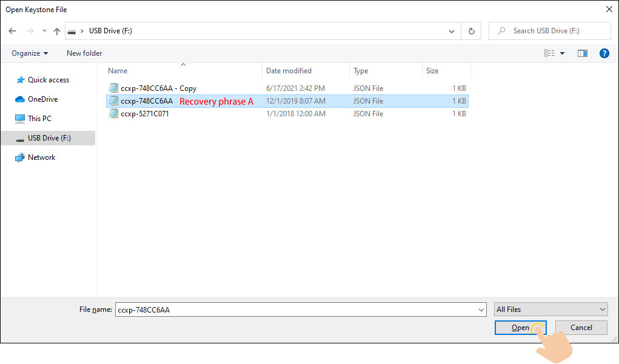Go up one folder level
619x364 pixels.
point(56,31)
